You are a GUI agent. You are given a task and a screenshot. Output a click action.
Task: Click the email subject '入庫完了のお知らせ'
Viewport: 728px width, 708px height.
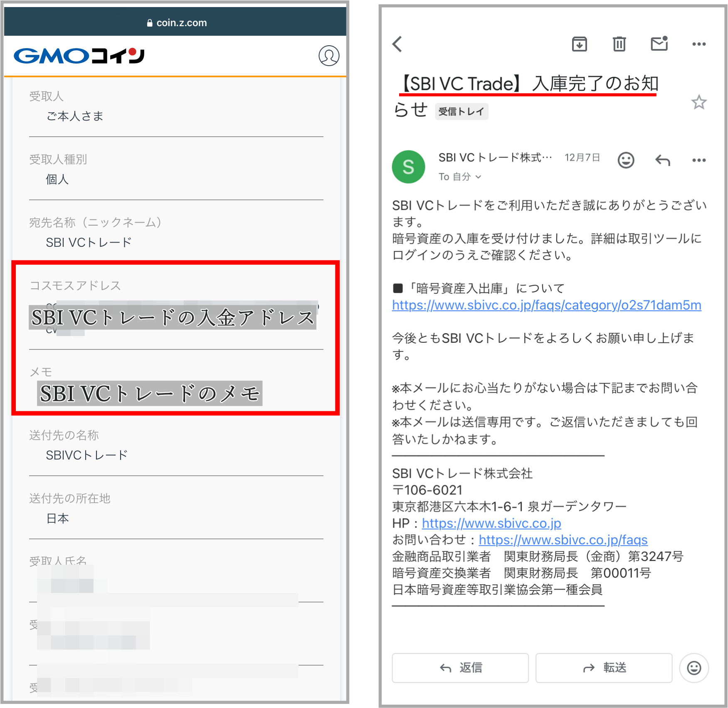(526, 96)
